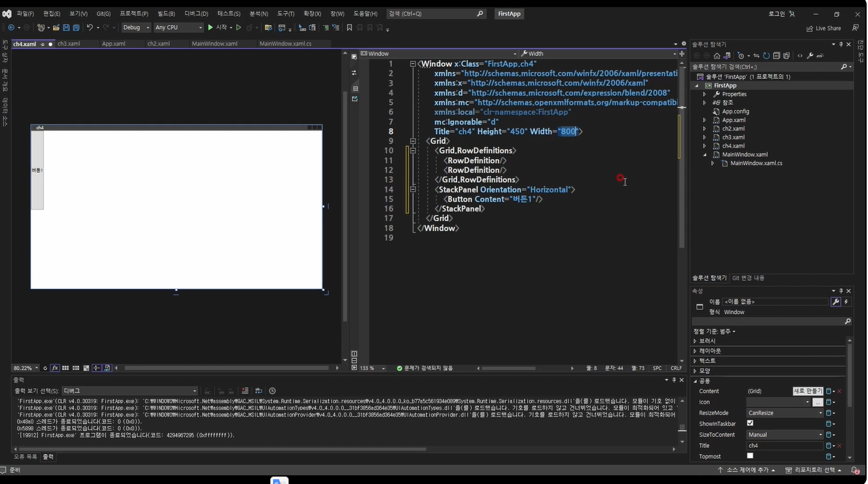Open the Any CPU platform dropdown
The height and width of the screenshot is (484, 868).
pyautogui.click(x=179, y=27)
